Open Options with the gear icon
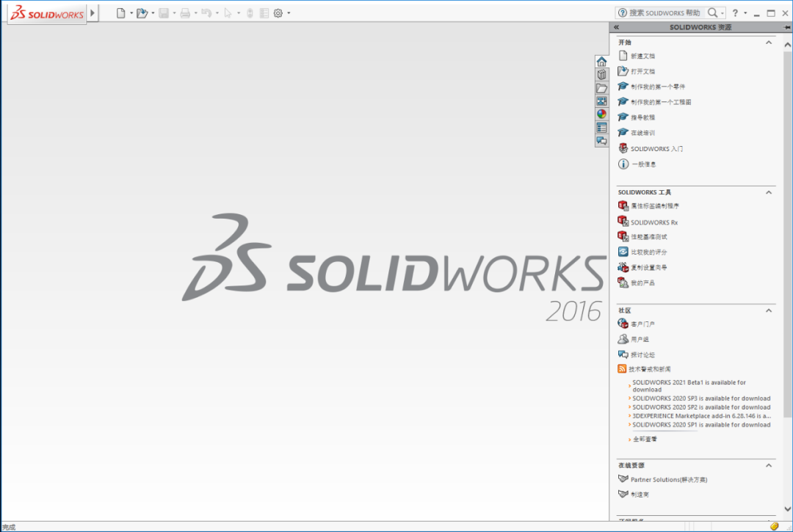793x532 pixels. point(278,13)
